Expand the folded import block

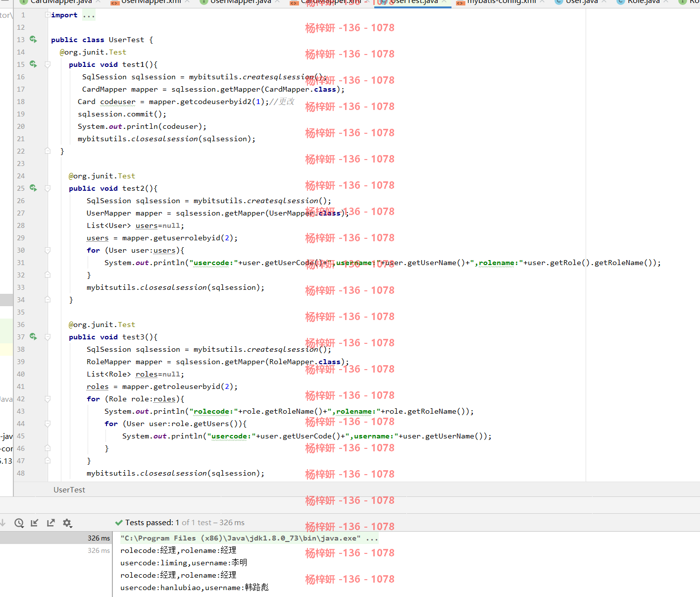[x=48, y=15]
